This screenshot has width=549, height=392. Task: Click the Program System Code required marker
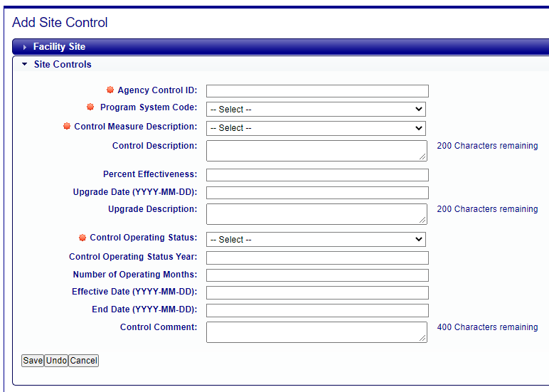click(x=90, y=107)
